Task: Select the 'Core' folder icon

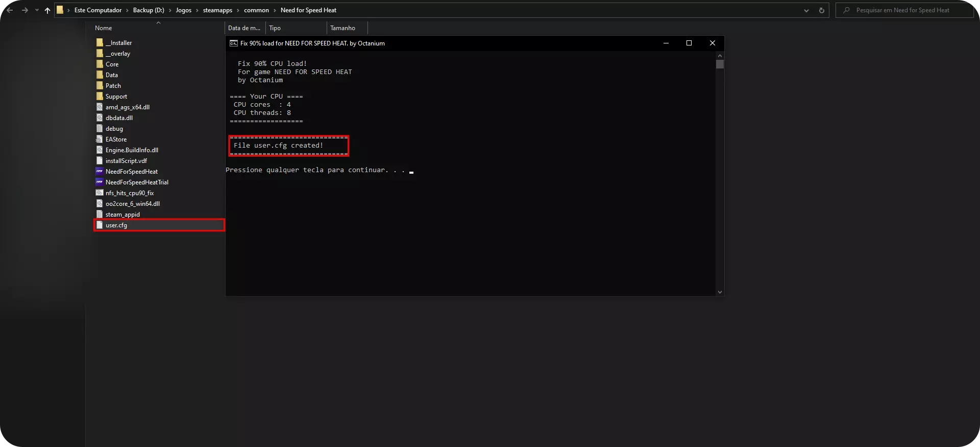Action: point(100,64)
